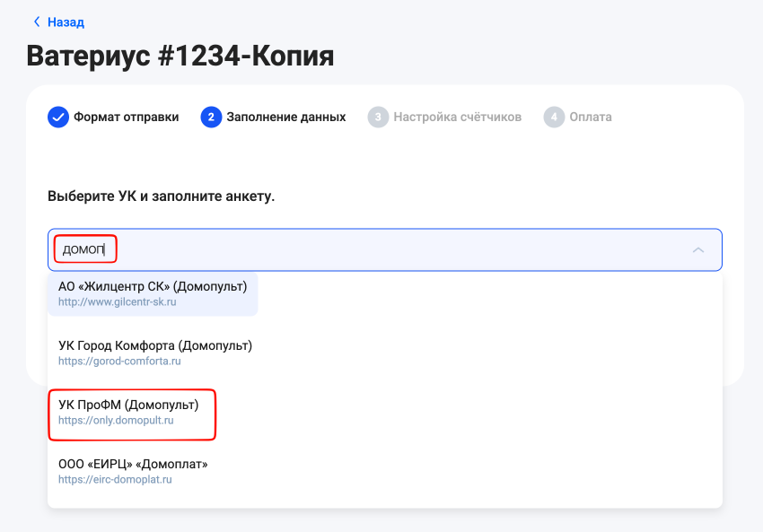Choose УК Город Комфорта (Домопульт) option
Image resolution: width=763 pixels, height=532 pixels.
point(155,345)
